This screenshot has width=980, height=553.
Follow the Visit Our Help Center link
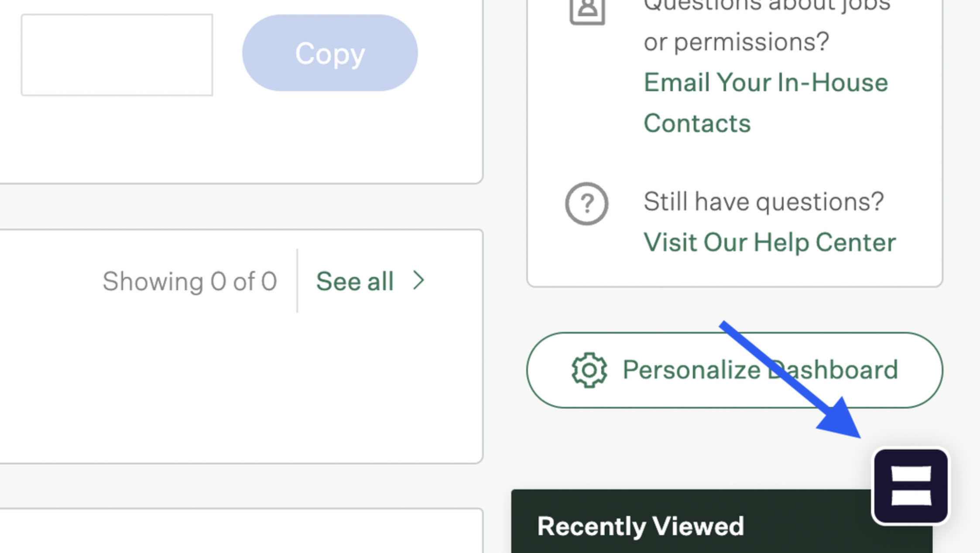770,242
